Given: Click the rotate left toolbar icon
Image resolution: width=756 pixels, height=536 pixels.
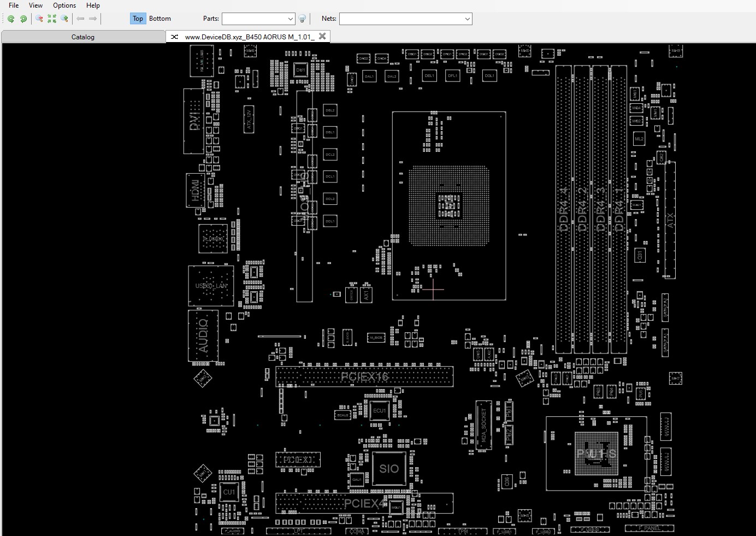Looking at the screenshot, I should pos(11,19).
